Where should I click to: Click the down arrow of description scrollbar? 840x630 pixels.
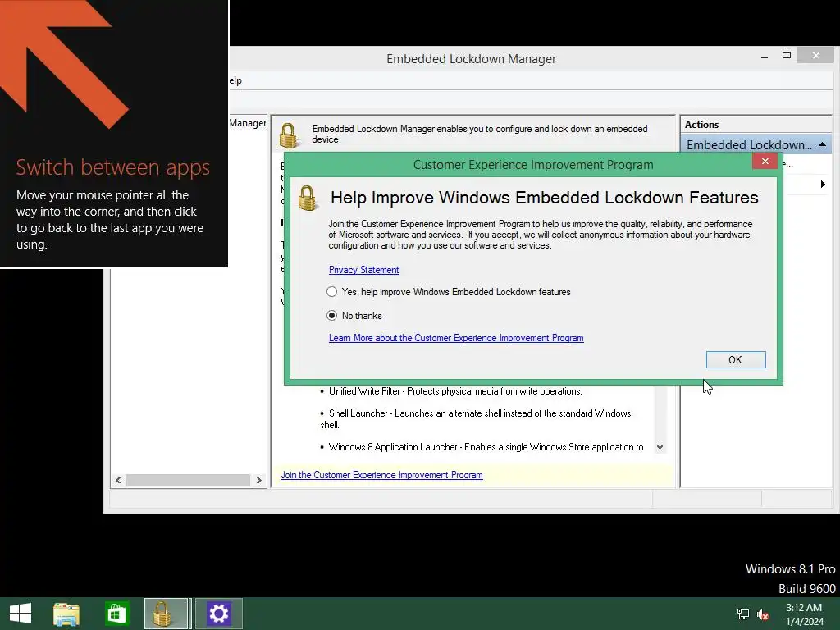point(660,447)
